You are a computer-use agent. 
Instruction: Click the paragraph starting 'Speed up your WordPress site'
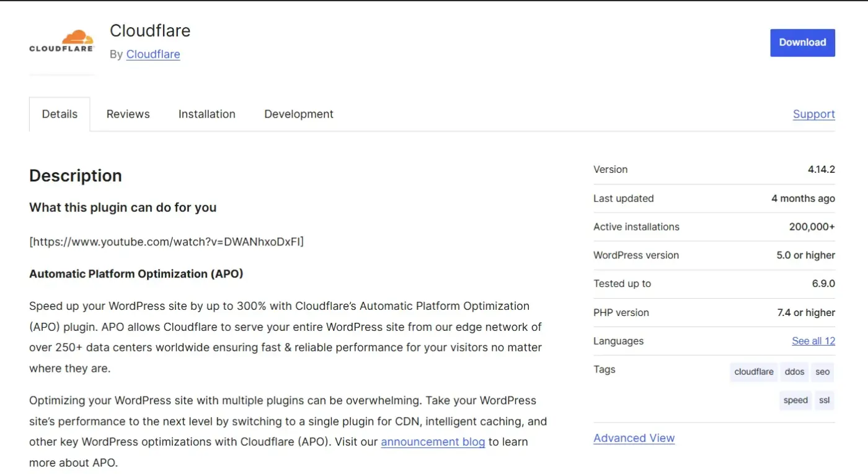pyautogui.click(x=286, y=337)
